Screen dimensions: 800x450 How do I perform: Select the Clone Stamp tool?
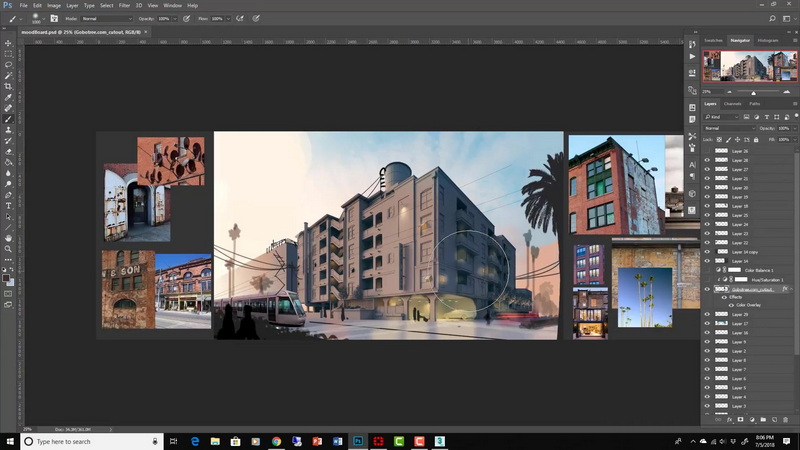coord(8,130)
